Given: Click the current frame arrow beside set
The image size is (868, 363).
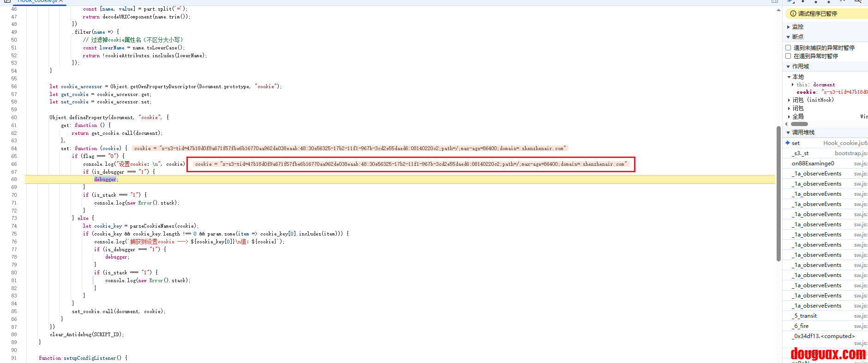Looking at the screenshot, I should pos(788,143).
